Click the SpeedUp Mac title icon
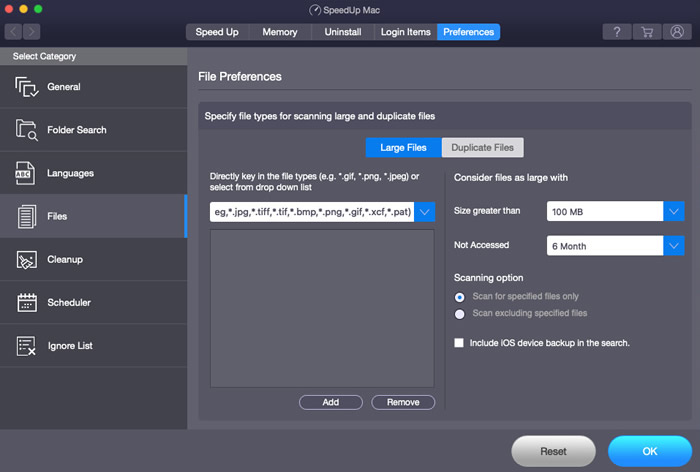The height and width of the screenshot is (472, 700). tap(315, 10)
